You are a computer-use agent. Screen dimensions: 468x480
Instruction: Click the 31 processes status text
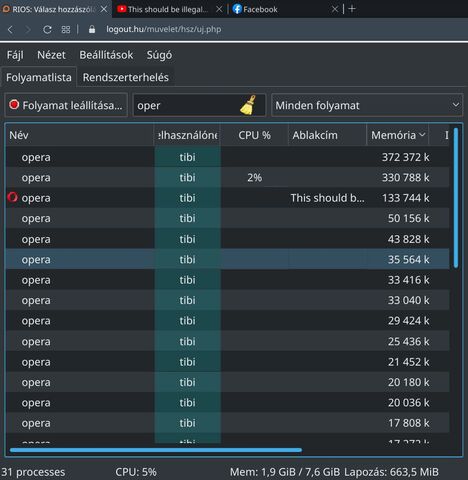33,472
